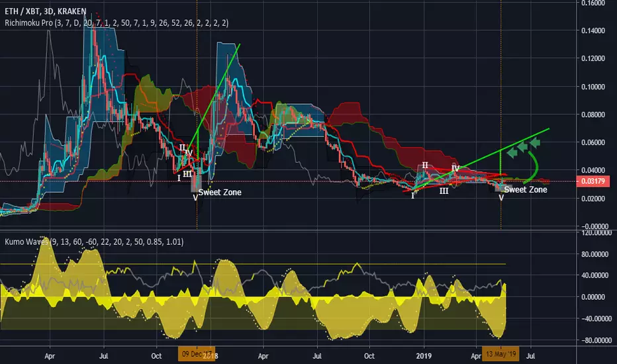Image resolution: width=617 pixels, height=364 pixels.
Task: Click the 13 May '19 date marker
Action: click(x=500, y=354)
